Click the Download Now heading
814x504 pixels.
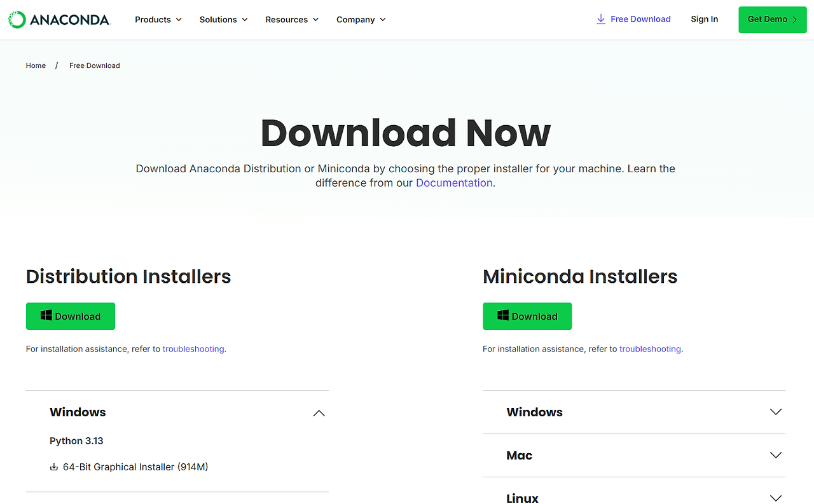click(x=406, y=133)
